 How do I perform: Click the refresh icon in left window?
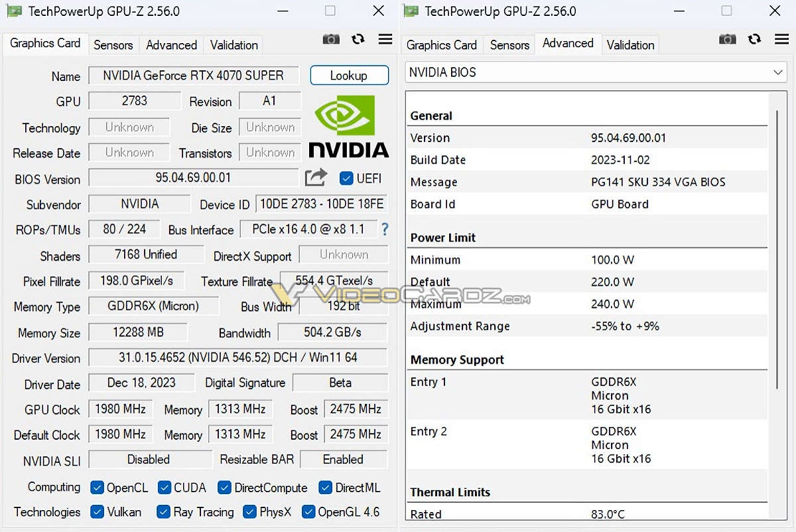[358, 39]
